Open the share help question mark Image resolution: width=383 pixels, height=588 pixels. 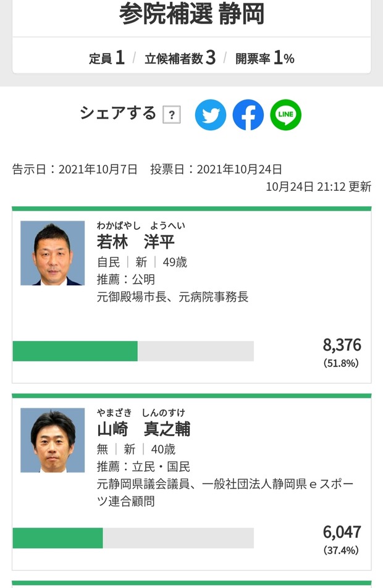click(x=172, y=115)
